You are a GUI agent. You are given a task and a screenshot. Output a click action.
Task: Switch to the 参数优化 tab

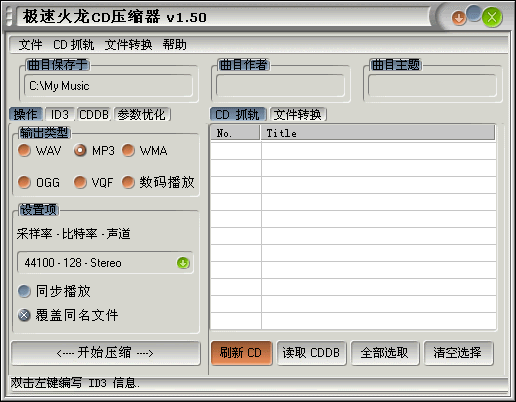pyautogui.click(x=142, y=115)
